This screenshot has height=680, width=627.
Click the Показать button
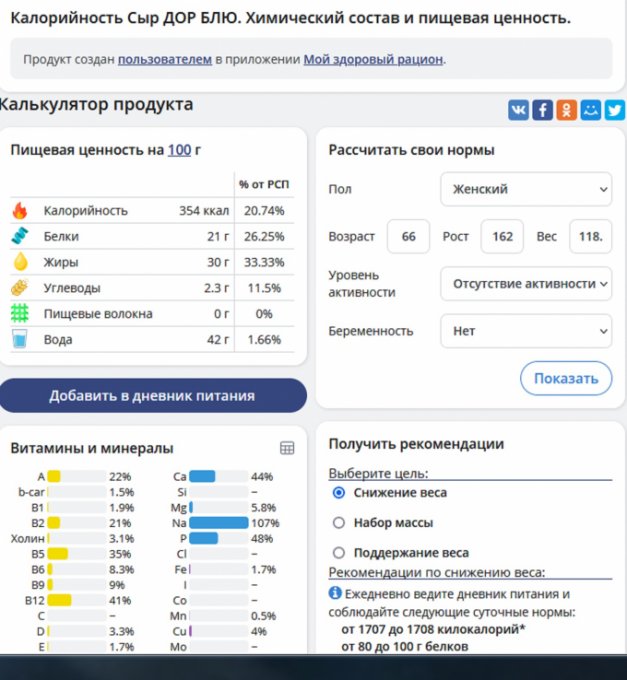(565, 378)
